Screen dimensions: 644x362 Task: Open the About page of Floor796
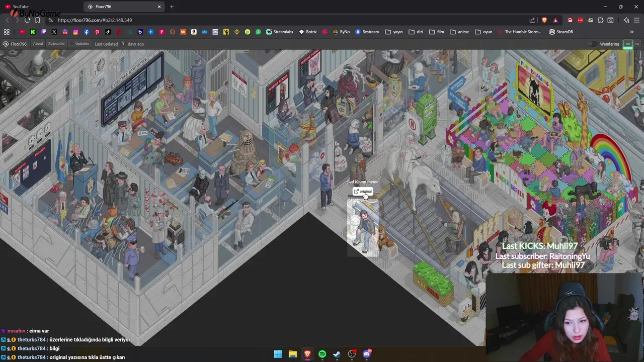38,44
